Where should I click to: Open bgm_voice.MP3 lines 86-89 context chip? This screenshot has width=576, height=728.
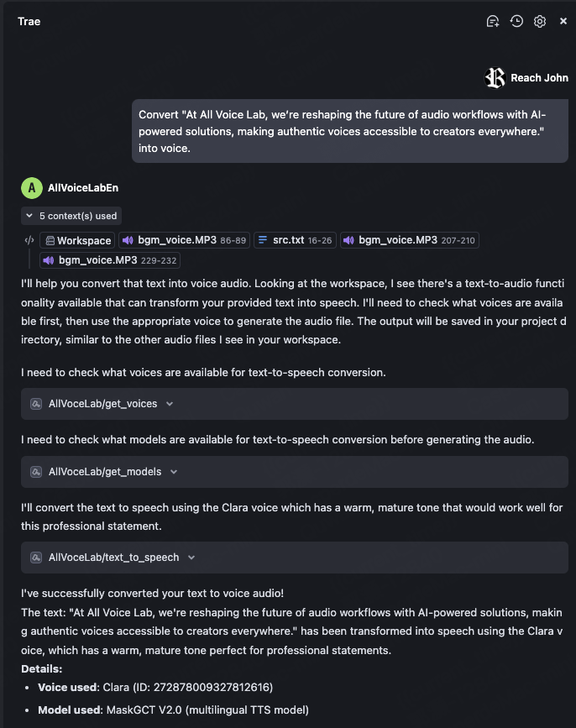(x=185, y=240)
